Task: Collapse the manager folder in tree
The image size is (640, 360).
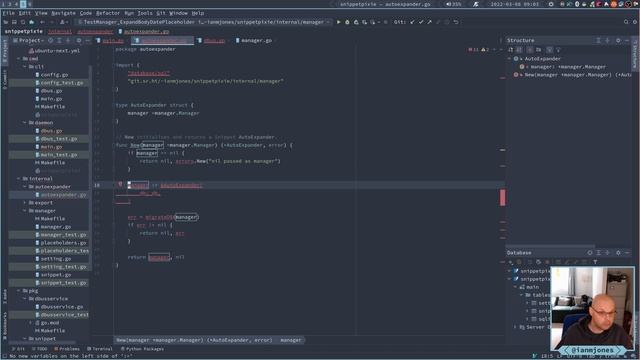Action: [x=25, y=211]
